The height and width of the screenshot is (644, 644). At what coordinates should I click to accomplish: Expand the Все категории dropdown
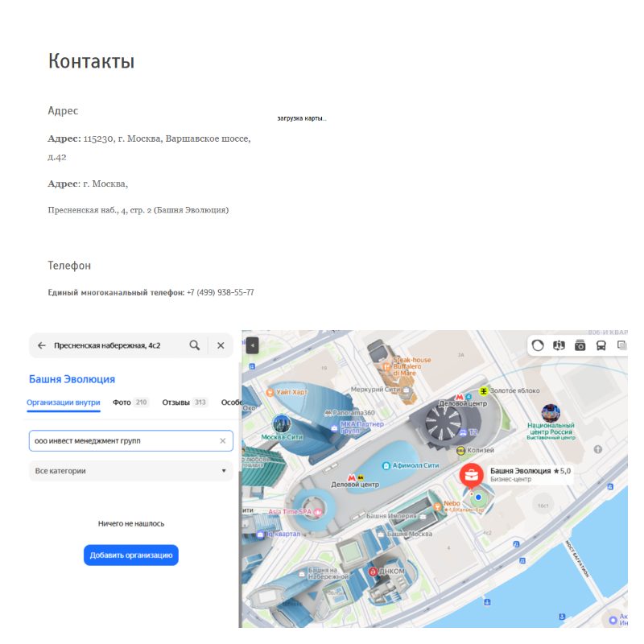coord(130,471)
